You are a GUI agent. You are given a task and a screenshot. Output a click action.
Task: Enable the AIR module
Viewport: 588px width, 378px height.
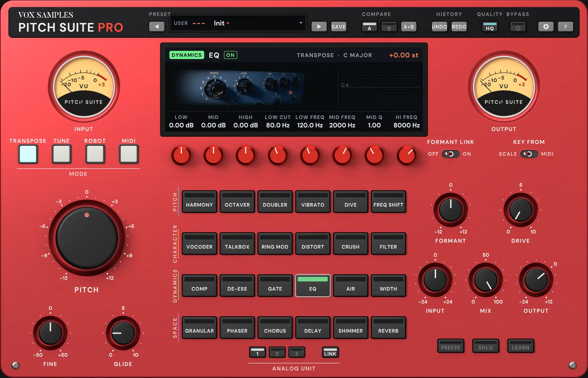351,285
